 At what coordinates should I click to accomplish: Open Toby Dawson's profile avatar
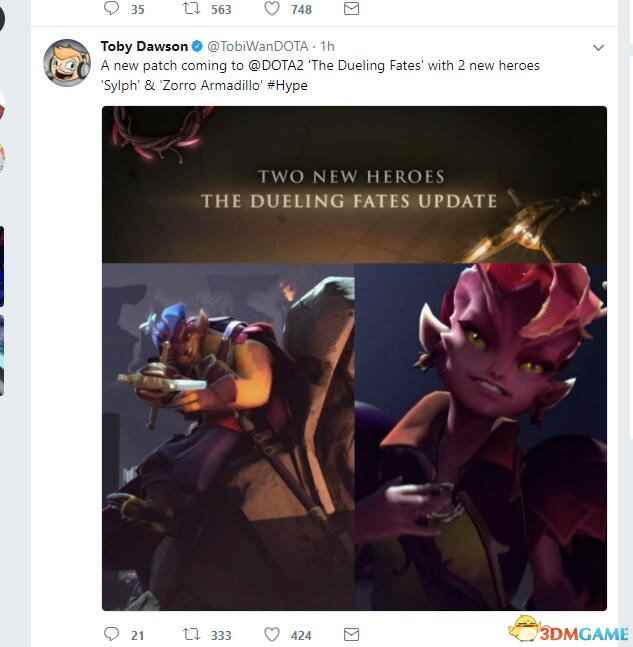[x=67, y=63]
